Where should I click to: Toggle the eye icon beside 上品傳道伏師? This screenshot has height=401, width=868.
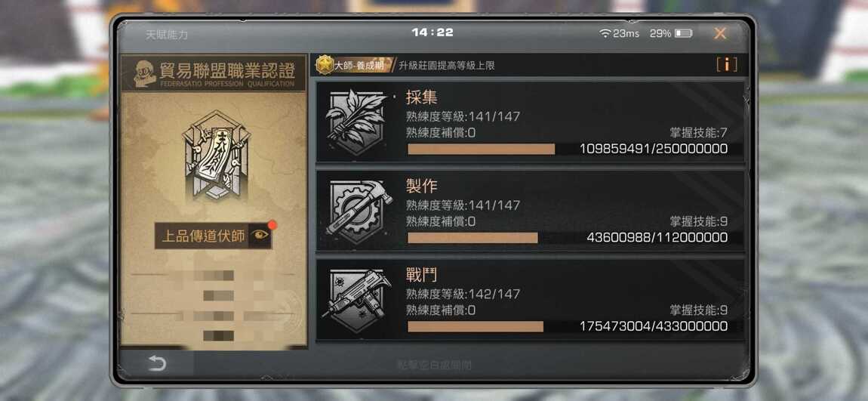click(x=260, y=236)
